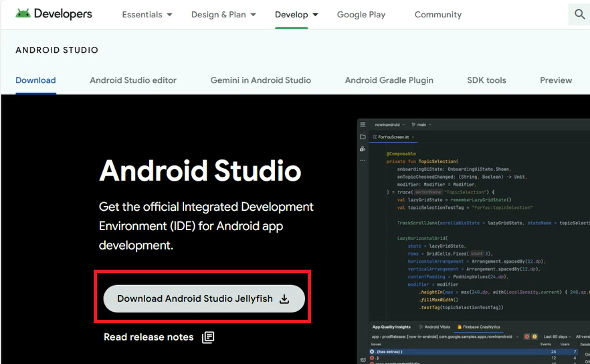The width and height of the screenshot is (590, 364).
Task: Click the release notes document icon
Action: click(x=208, y=337)
